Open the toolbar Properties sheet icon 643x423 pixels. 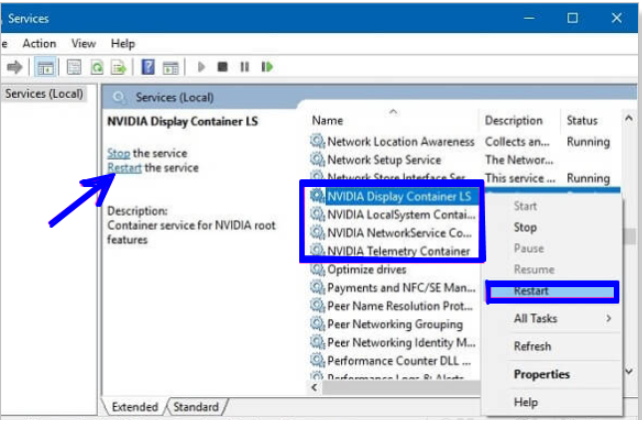74,67
